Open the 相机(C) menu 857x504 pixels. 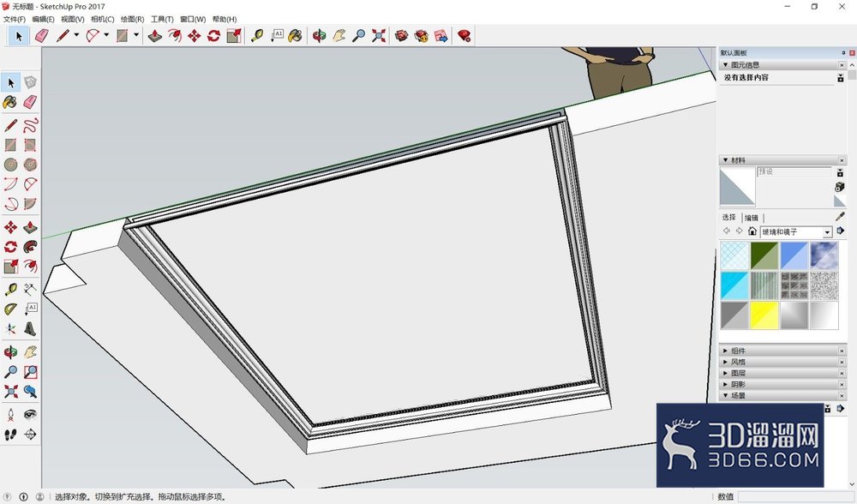102,19
